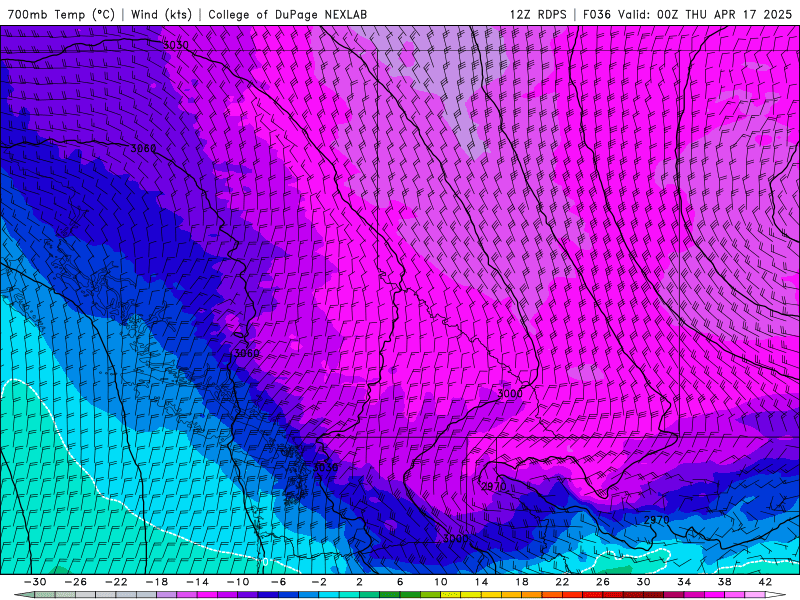Click the -14 temperature scale value
The width and height of the screenshot is (800, 600).
197,582
